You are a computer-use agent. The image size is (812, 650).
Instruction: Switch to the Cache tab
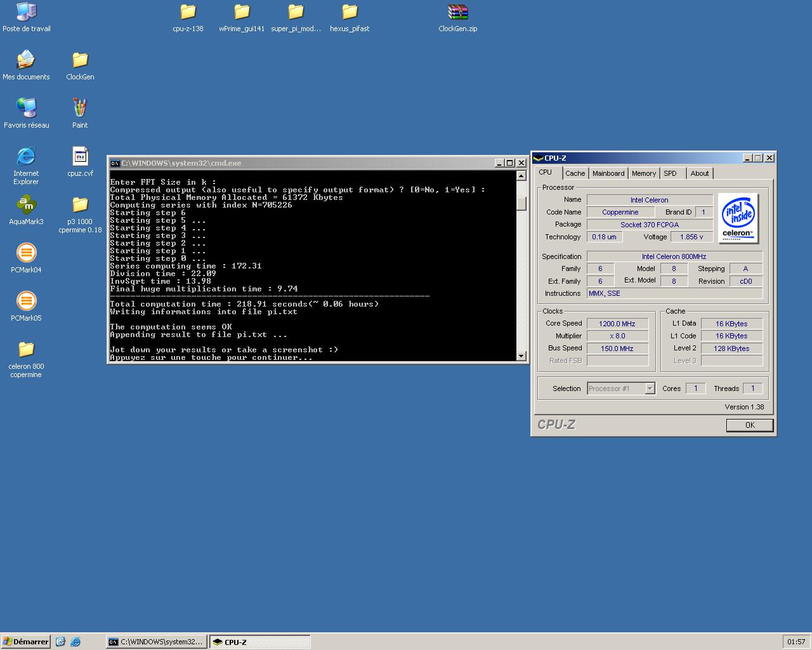pos(575,173)
